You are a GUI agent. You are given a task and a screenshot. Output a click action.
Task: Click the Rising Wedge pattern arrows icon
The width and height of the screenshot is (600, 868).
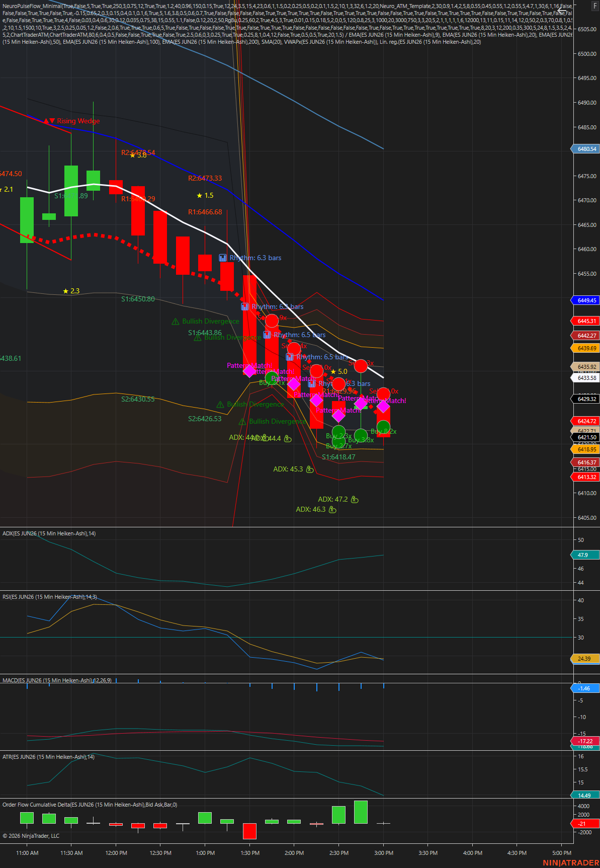tap(49, 121)
